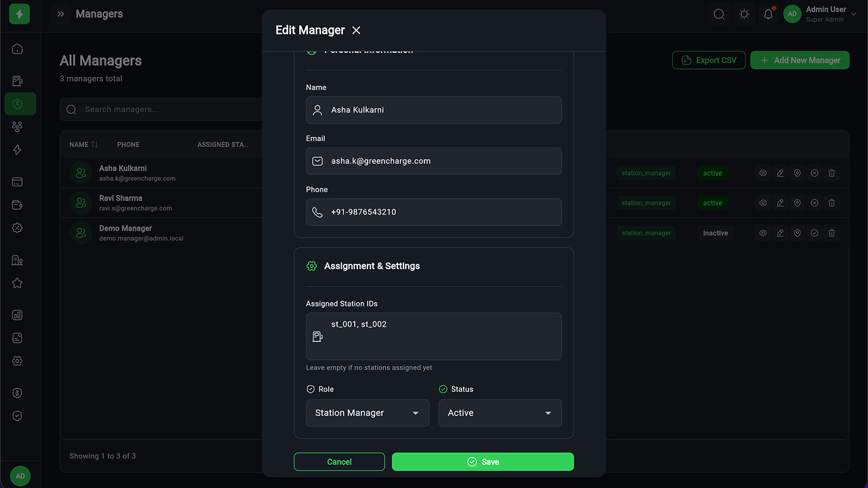
Task: Delete the Ravi Sharma manager row
Action: (831, 203)
